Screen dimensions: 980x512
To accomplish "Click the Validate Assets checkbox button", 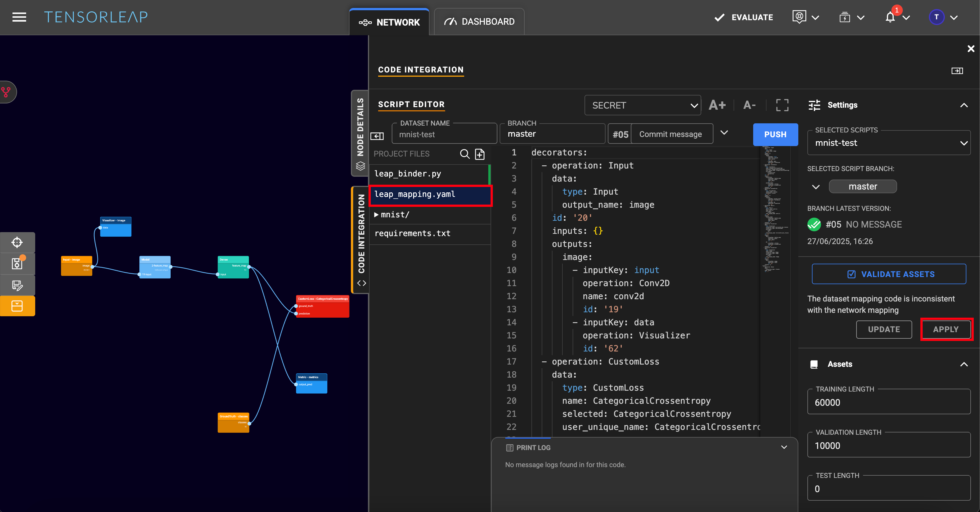I will 889,274.
